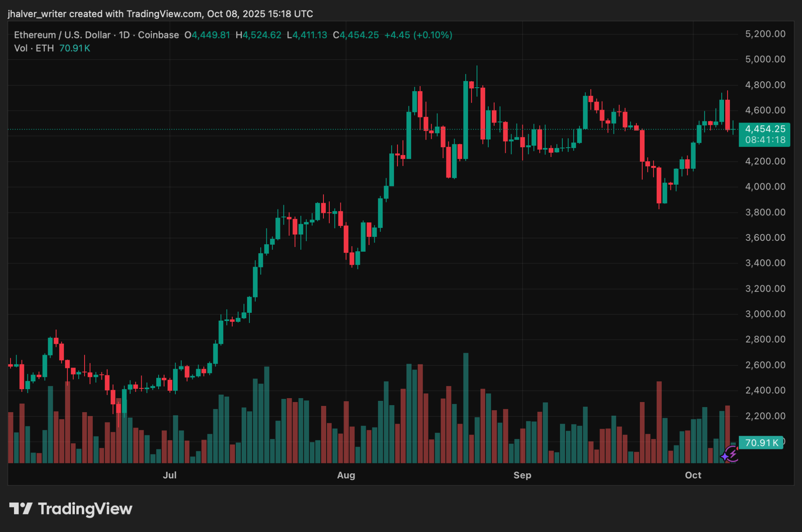Viewport: 802px width, 532px height.
Task: Click the Sep label on the time axis
Action: (522, 475)
